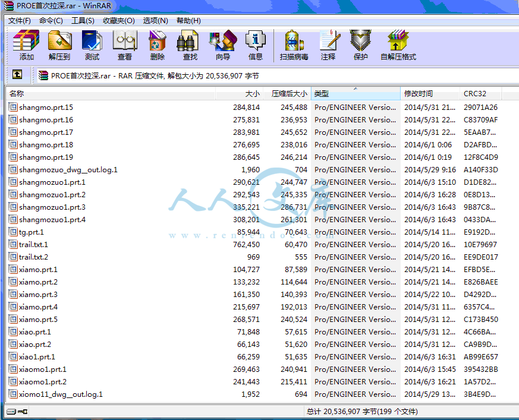519x420 pixels.
Task: Sort by 名称 column header
Action: tap(111, 94)
